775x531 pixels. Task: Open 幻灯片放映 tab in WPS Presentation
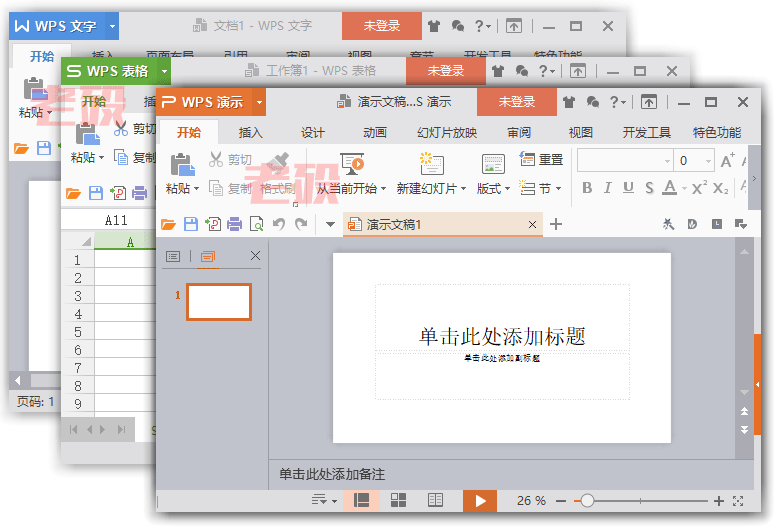point(447,133)
